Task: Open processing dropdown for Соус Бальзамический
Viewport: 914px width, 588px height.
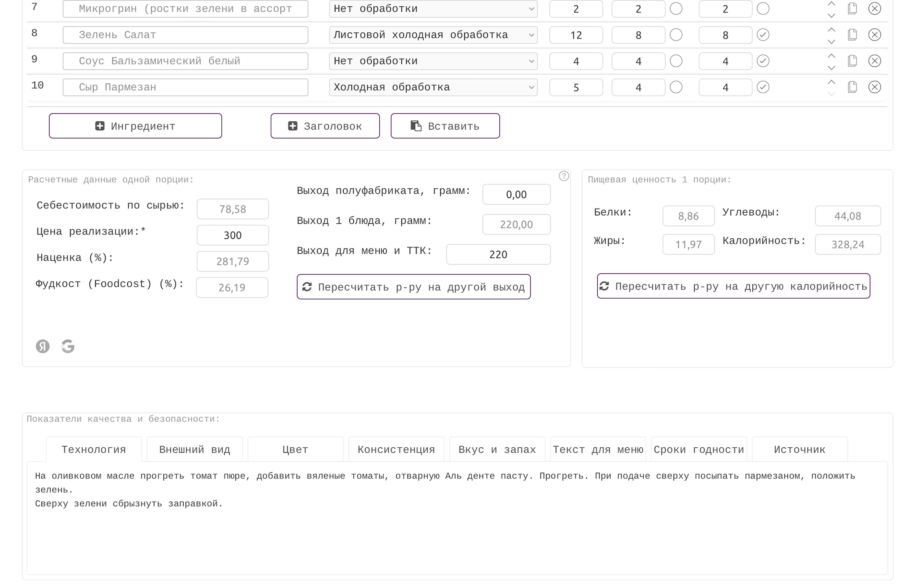Action: (x=433, y=61)
